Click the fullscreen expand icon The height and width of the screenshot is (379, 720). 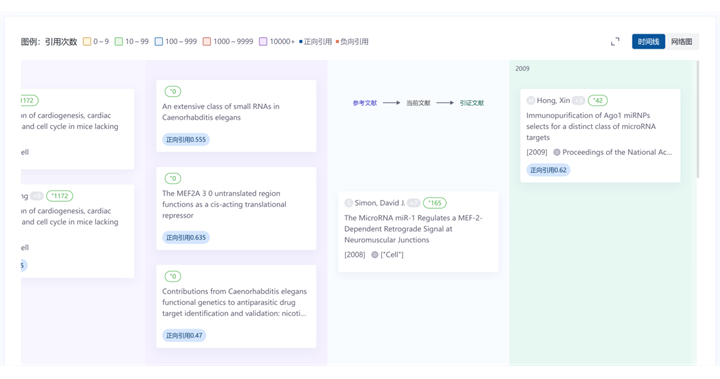click(615, 42)
